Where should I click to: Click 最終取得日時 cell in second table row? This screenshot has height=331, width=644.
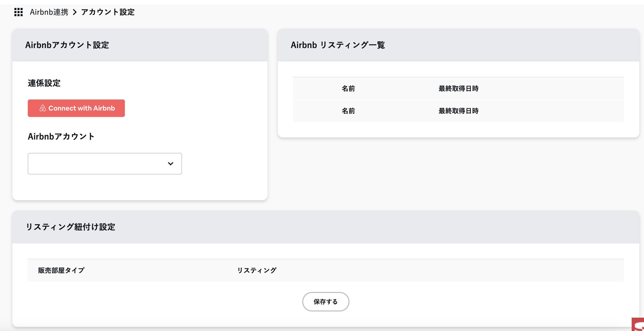pyautogui.click(x=458, y=111)
